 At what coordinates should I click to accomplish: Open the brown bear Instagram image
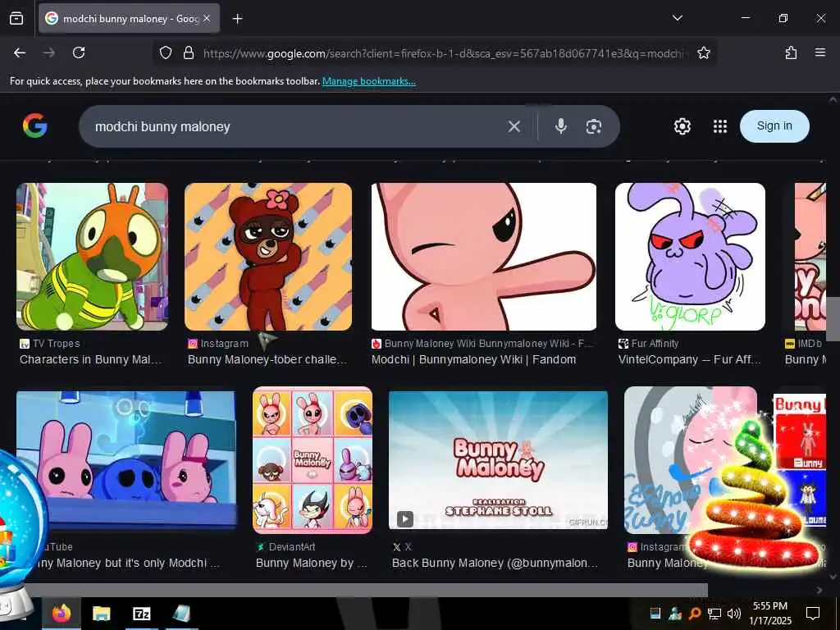[268, 257]
